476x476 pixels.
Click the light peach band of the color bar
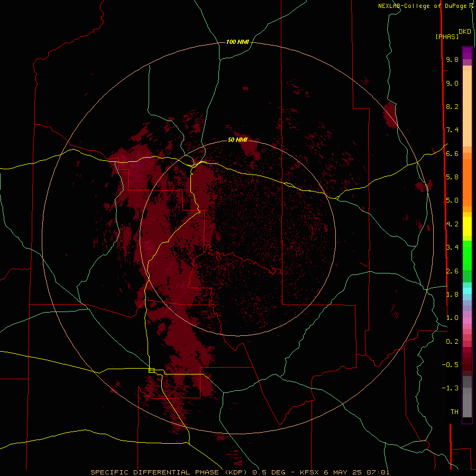(467, 108)
